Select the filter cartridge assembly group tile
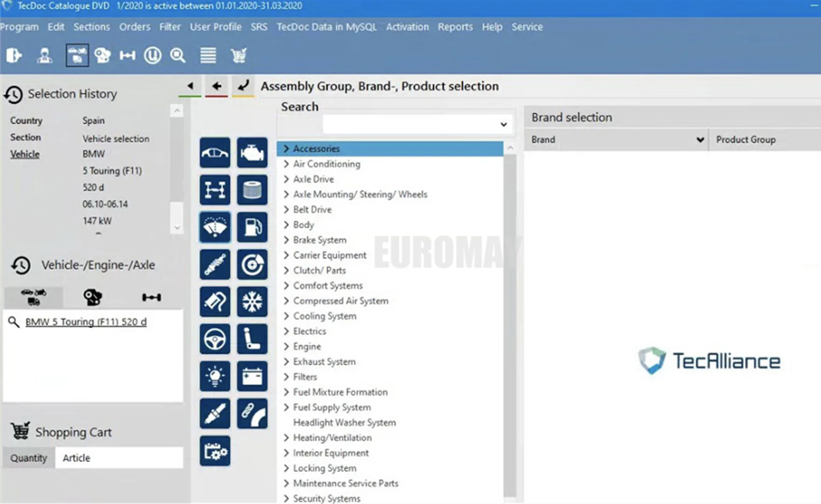Screen dimensions: 821x504 252,190
